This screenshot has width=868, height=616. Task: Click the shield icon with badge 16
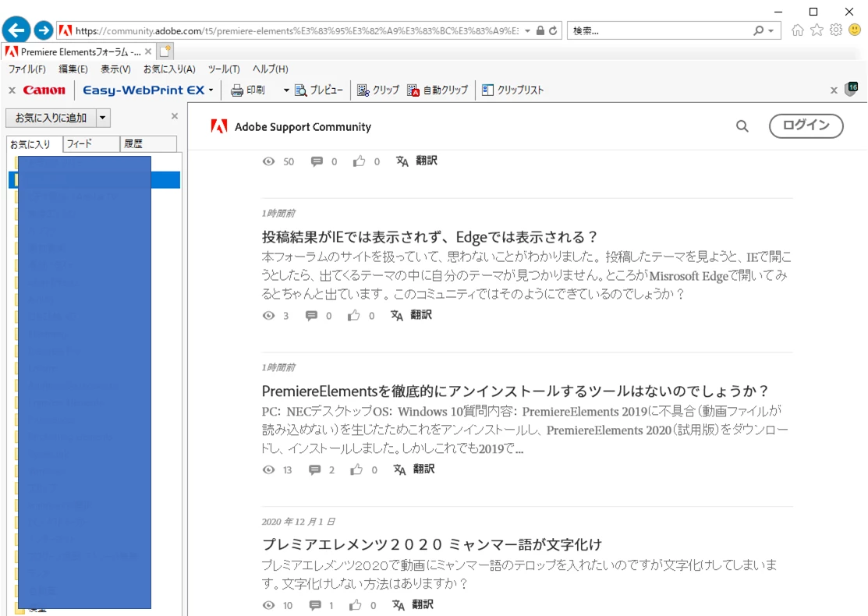coord(852,89)
